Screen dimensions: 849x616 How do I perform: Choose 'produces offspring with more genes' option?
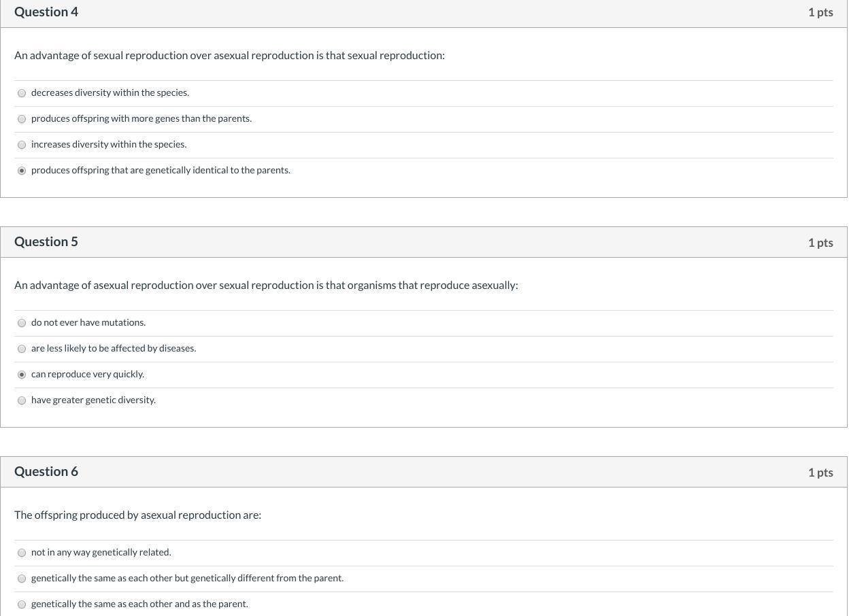22,119
